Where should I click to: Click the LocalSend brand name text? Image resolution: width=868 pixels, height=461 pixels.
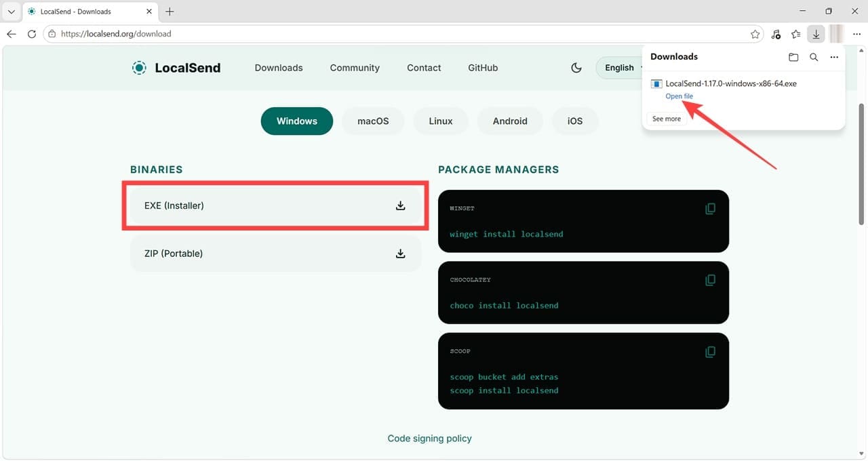click(188, 68)
